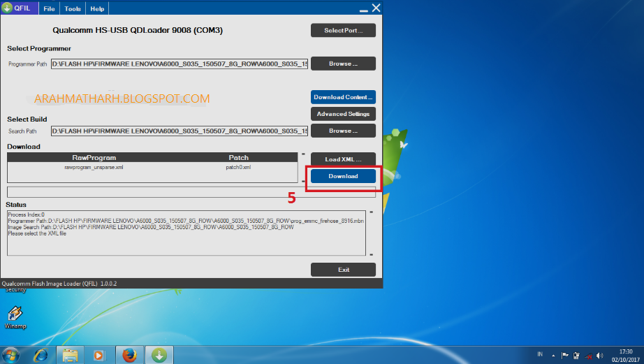Click the Exit button
This screenshot has height=364, width=644.
point(343,270)
